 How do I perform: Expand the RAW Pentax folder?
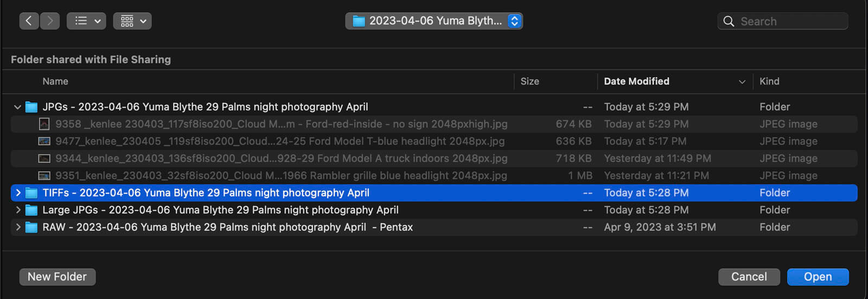coord(18,227)
